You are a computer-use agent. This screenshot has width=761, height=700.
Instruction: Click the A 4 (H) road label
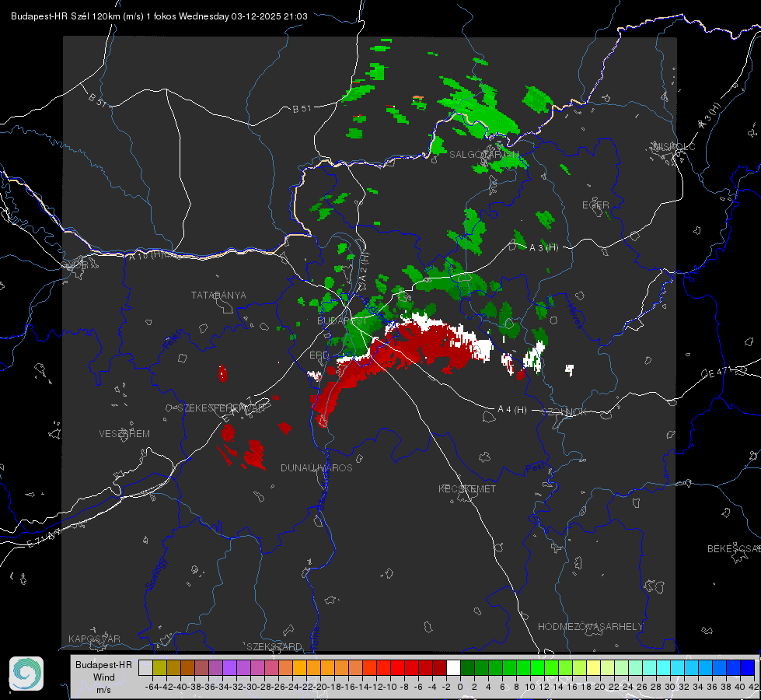tap(512, 410)
